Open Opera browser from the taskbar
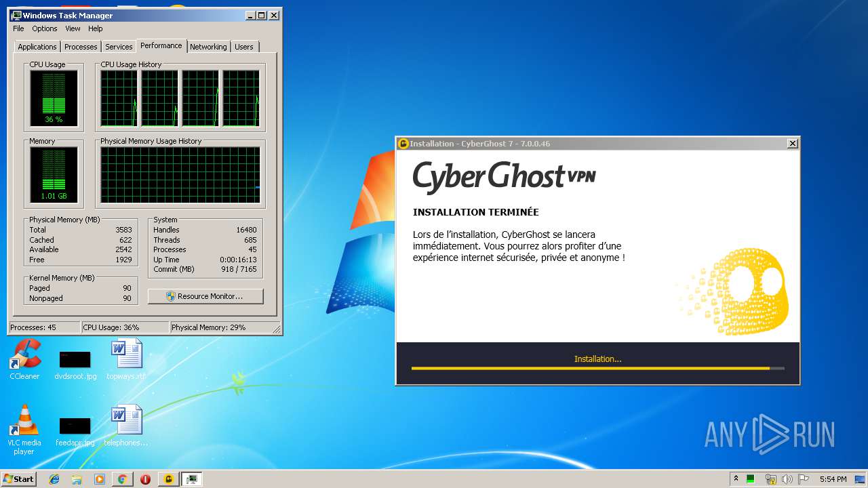The image size is (868, 488). [145, 479]
